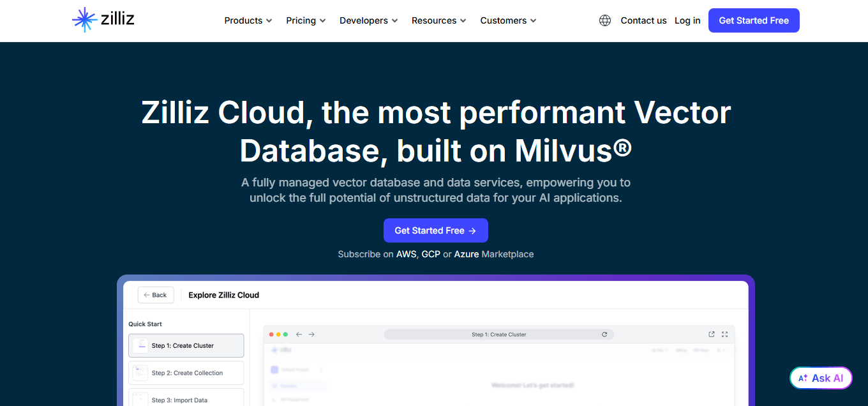Viewport: 868px width, 406px height.
Task: Click the Zilliz logo in header
Action: point(103,20)
